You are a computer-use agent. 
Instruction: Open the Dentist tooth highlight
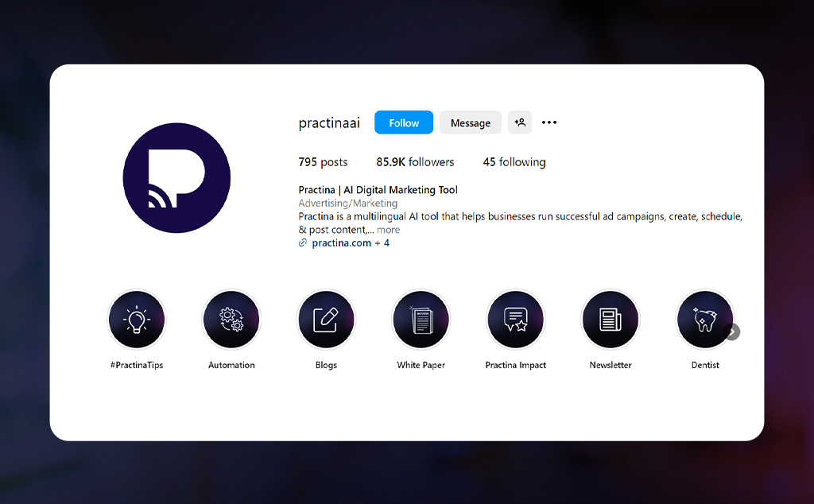pos(705,320)
